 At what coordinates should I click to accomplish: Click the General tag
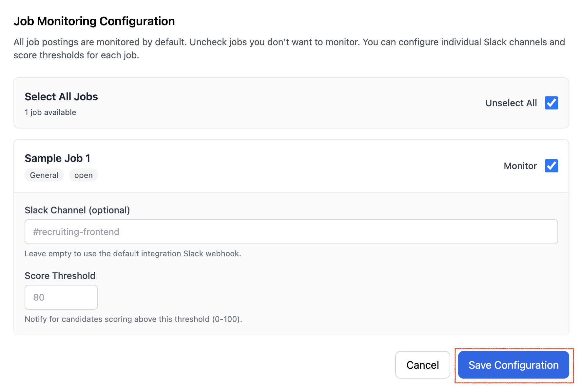44,175
